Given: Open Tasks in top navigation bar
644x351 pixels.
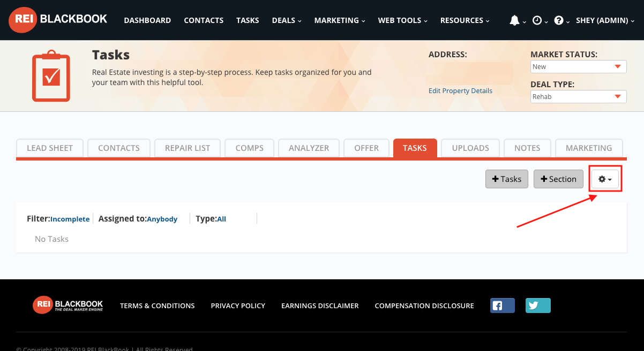Looking at the screenshot, I should pyautogui.click(x=248, y=20).
